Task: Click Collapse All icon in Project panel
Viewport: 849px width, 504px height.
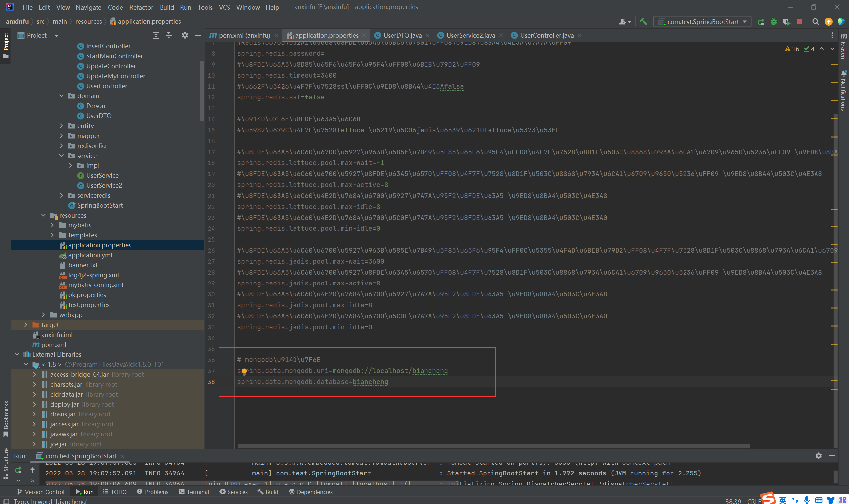Action: [169, 36]
